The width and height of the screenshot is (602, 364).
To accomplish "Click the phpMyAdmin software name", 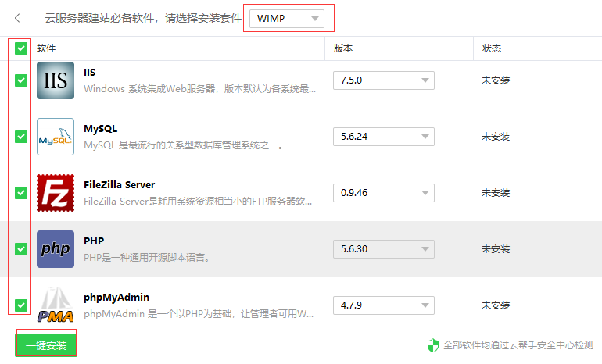I will [x=116, y=298].
